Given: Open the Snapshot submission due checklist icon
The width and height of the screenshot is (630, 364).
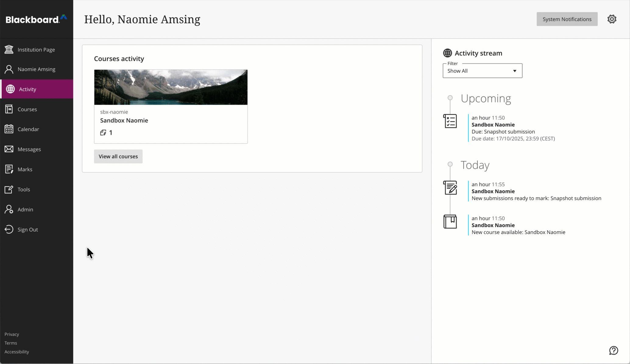Looking at the screenshot, I should pyautogui.click(x=450, y=121).
